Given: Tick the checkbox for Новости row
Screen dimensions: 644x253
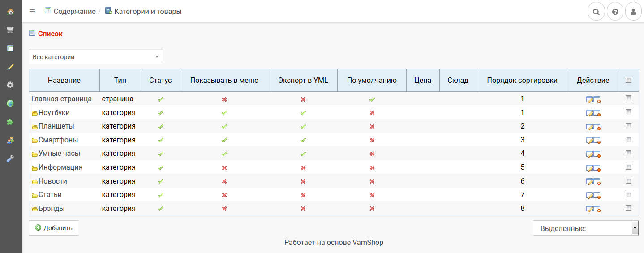Looking at the screenshot, I should click(x=628, y=181).
